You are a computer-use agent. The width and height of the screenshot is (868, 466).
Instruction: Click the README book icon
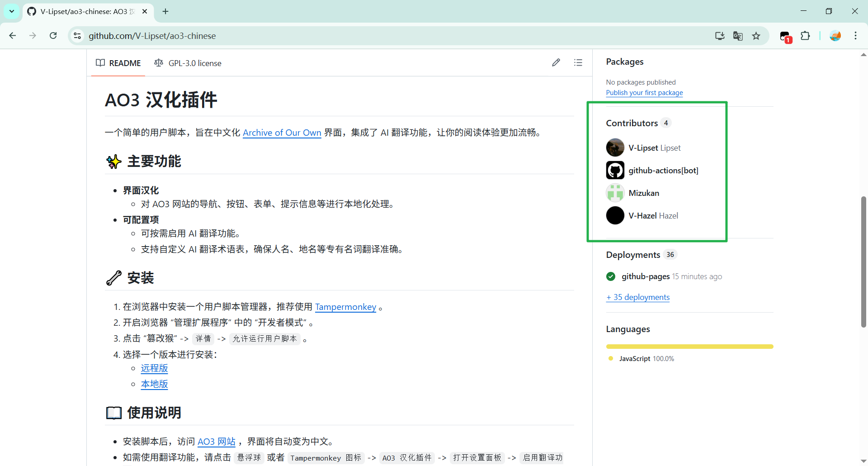(100, 63)
